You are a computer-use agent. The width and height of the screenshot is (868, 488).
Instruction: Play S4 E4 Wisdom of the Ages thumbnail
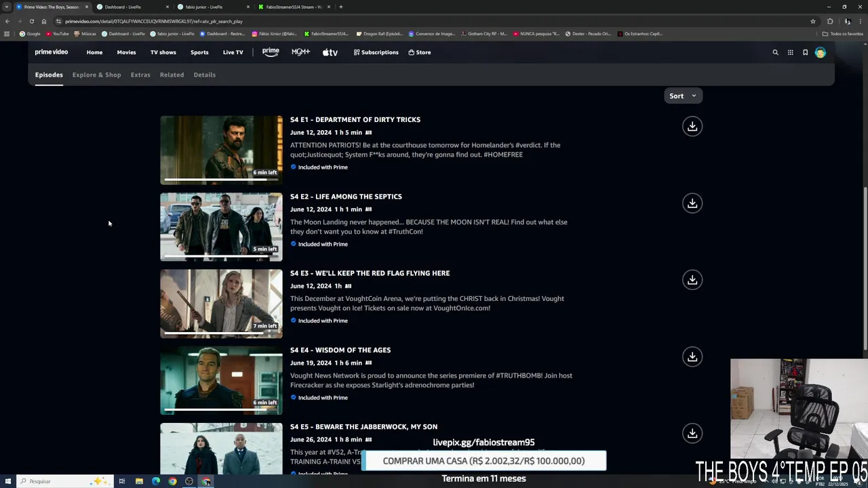click(x=221, y=380)
